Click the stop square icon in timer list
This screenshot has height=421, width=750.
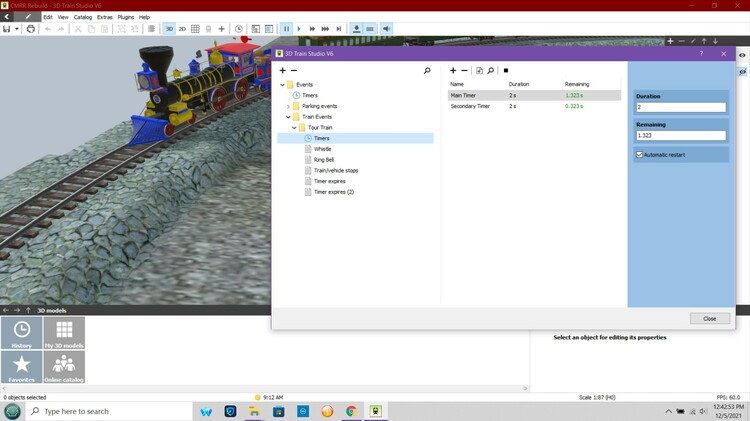tap(506, 71)
